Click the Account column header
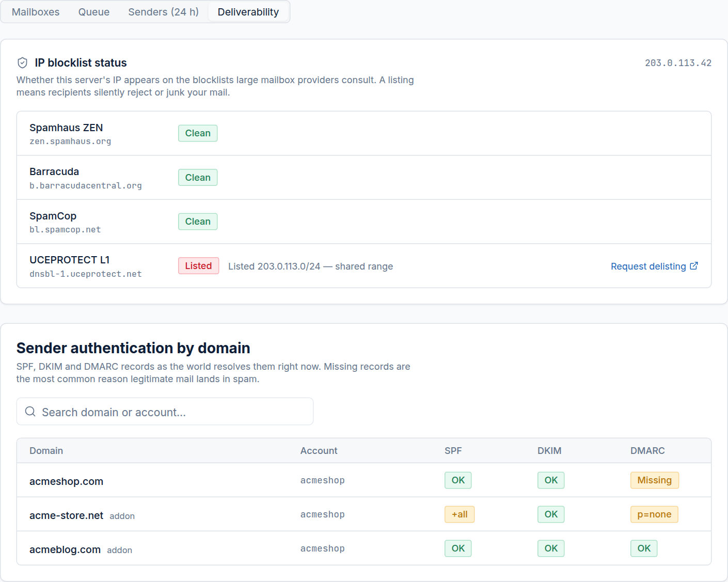Viewport: 728px width, 582px height. (x=319, y=451)
